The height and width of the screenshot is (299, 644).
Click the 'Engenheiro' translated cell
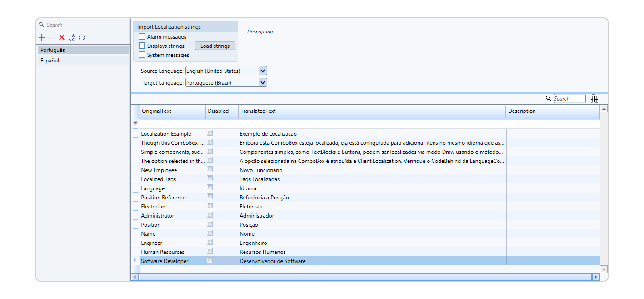pyautogui.click(x=372, y=243)
